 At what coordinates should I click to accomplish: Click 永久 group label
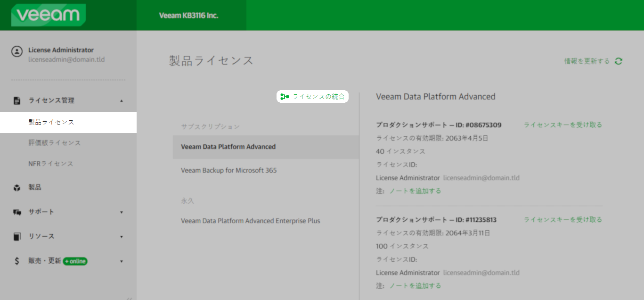[187, 201]
